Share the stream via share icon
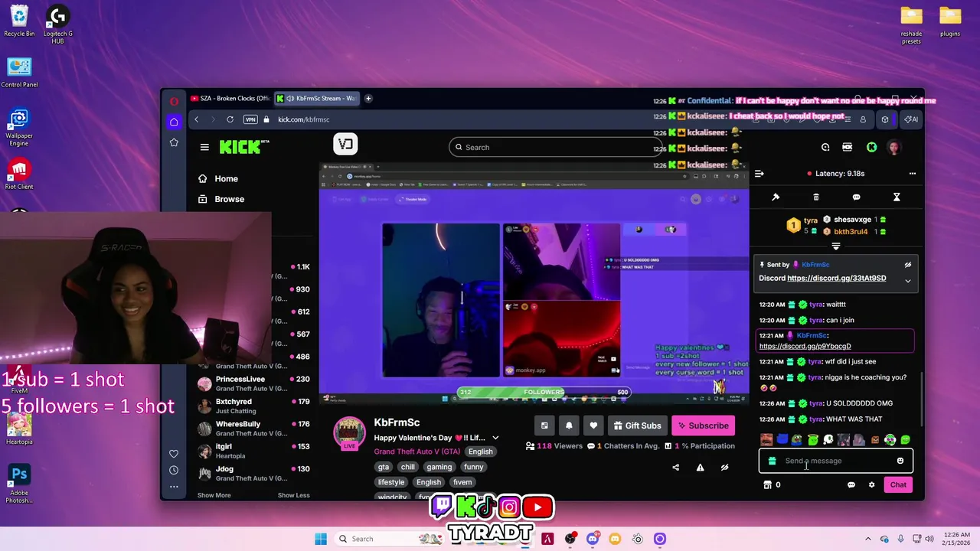Viewport: 980px width, 551px height. (675, 468)
